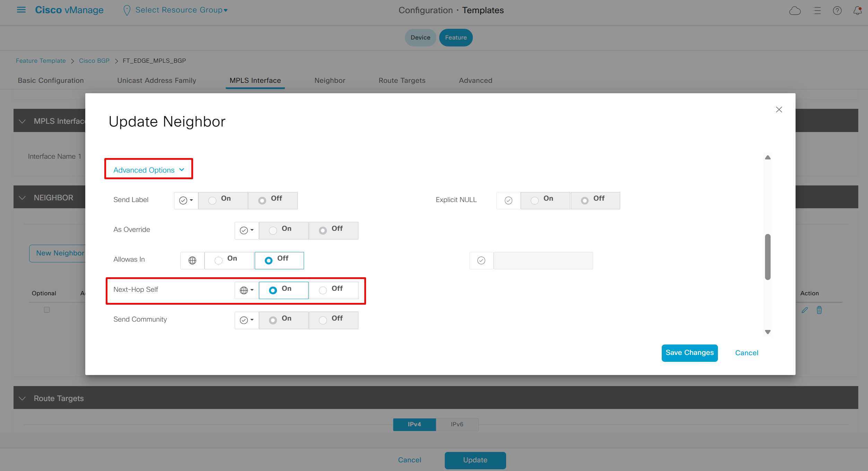Click the Allowas In global scope icon
The image size is (868, 471).
[x=192, y=260]
